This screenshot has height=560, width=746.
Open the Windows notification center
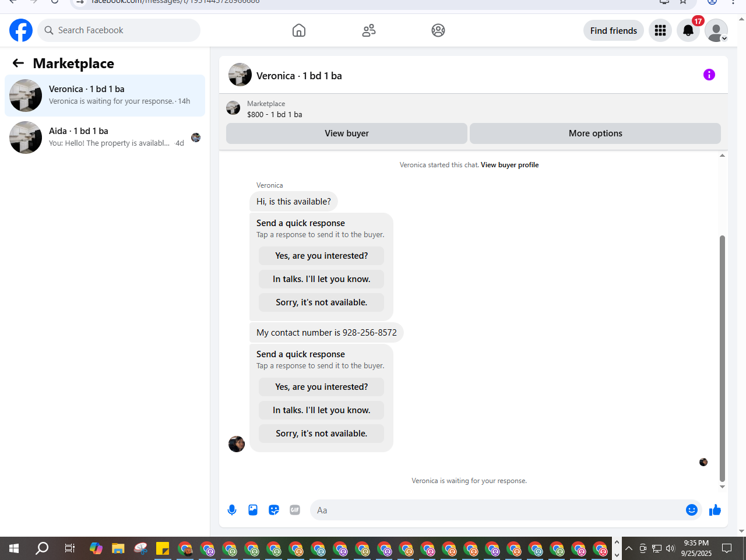coord(727,548)
